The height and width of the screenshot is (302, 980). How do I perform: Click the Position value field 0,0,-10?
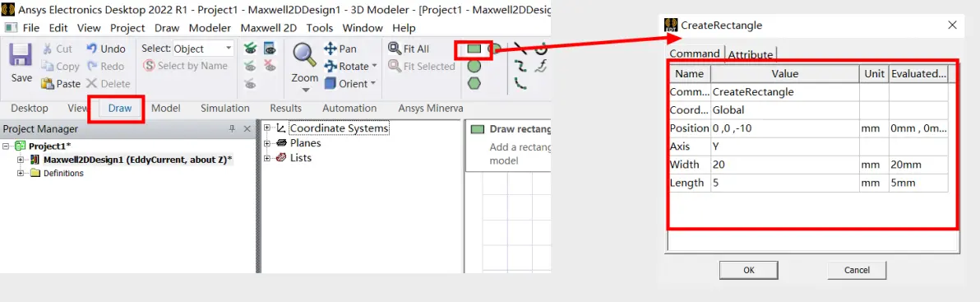point(785,128)
